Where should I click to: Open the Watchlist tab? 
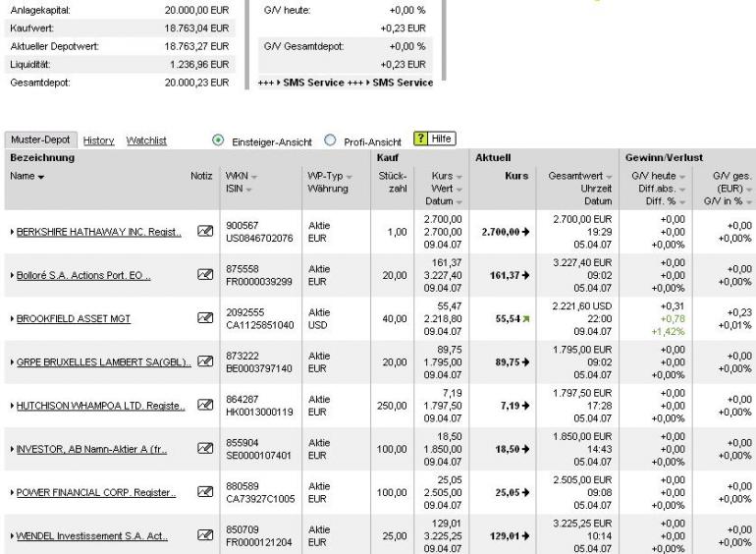pyautogui.click(x=146, y=140)
